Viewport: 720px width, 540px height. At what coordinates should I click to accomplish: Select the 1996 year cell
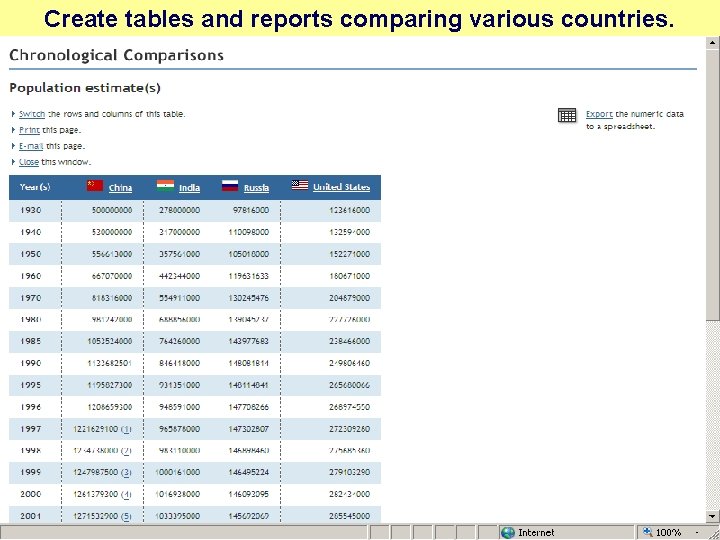pyautogui.click(x=30, y=407)
